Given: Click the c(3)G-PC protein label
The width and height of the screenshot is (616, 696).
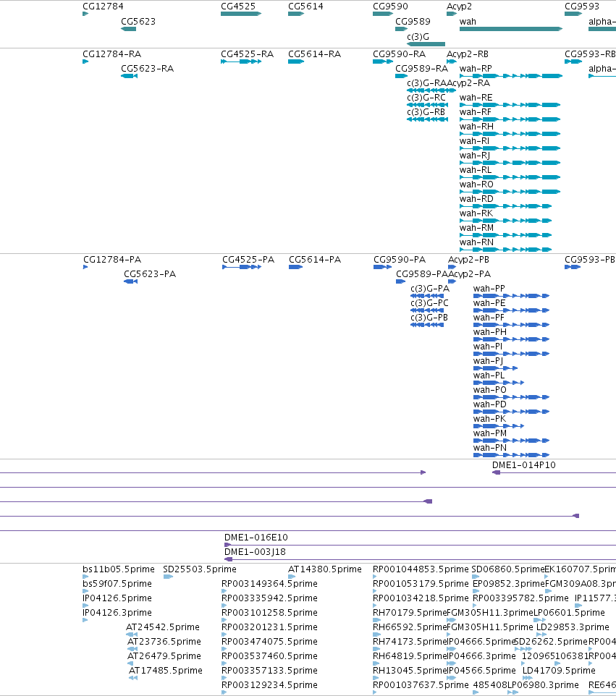Looking at the screenshot, I should point(429,302).
